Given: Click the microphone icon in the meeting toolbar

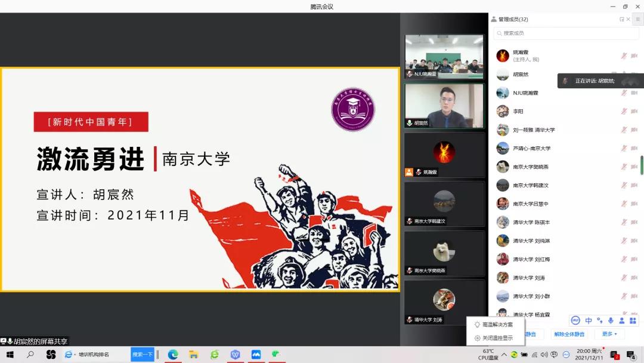Looking at the screenshot, I should tap(611, 321).
